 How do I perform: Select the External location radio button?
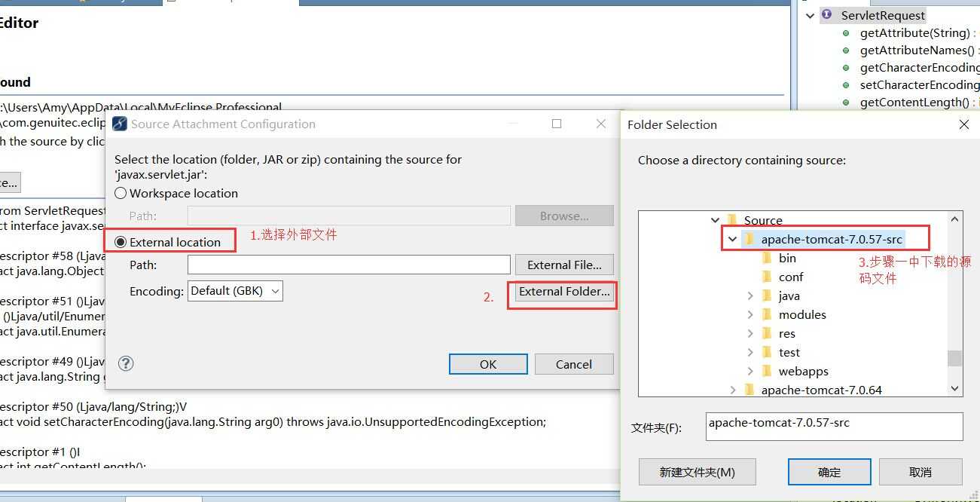pos(121,243)
